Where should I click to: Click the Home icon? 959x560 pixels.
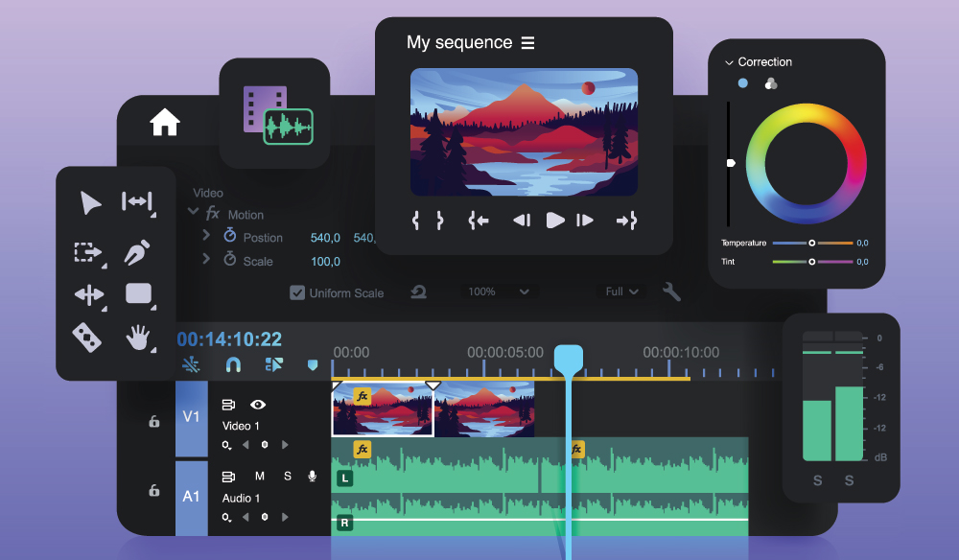[165, 121]
